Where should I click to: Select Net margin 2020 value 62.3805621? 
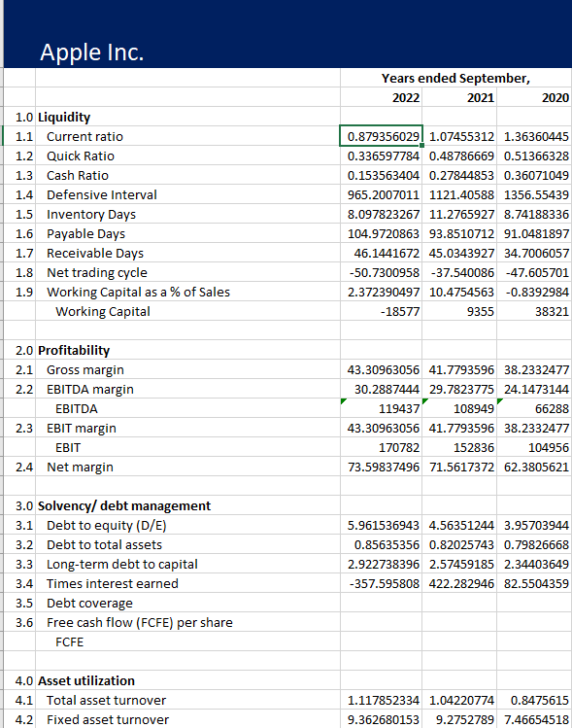[536, 468]
